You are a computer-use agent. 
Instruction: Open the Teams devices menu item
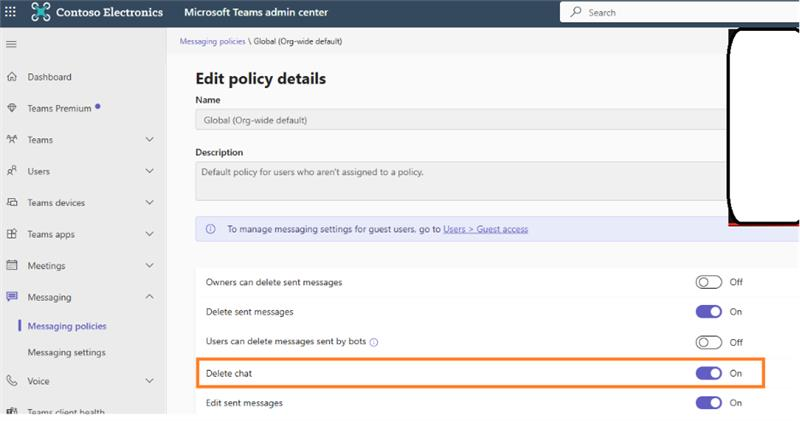pyautogui.click(x=56, y=203)
